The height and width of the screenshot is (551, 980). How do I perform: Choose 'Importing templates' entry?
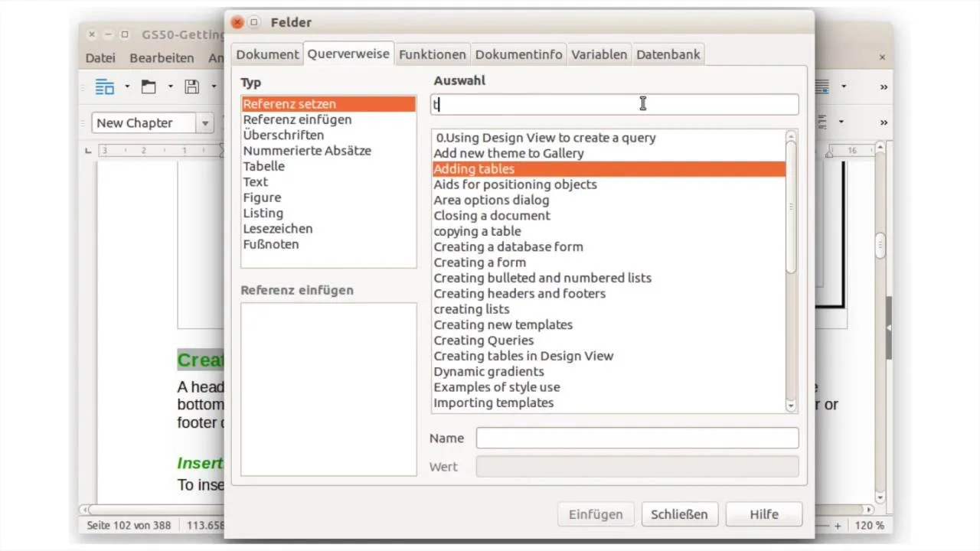[609, 403]
